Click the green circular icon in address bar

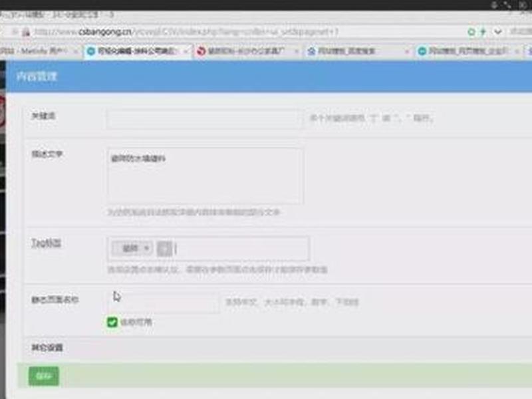coord(471,32)
